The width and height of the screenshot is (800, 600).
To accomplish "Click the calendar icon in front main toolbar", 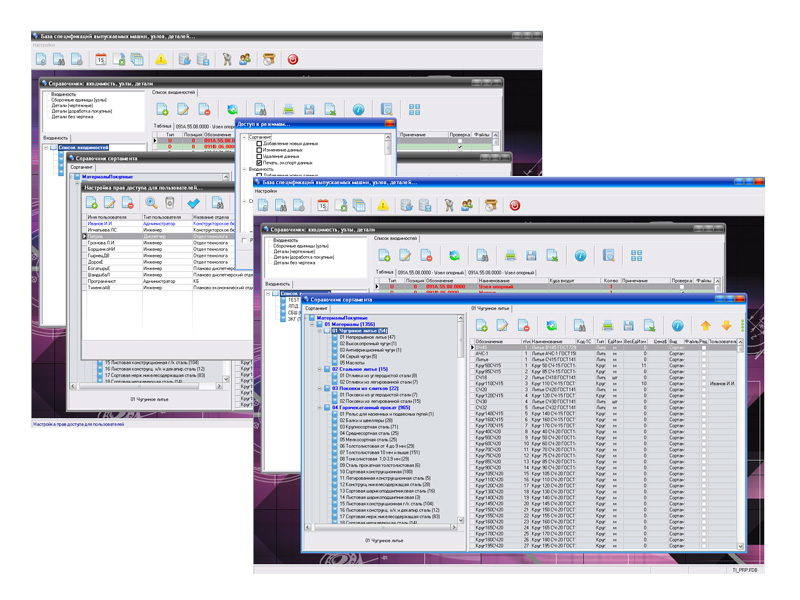I will tap(322, 205).
